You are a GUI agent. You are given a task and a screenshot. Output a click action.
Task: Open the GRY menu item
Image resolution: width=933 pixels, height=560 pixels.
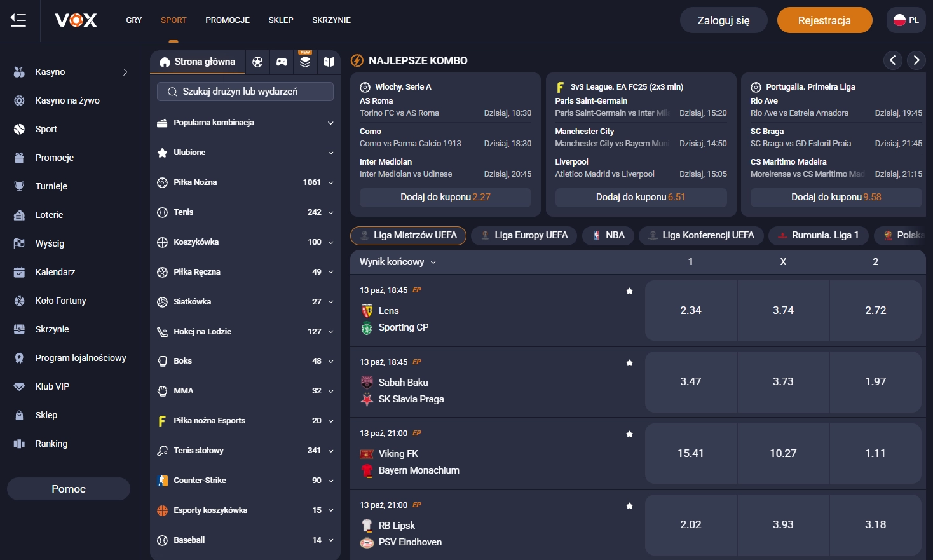click(134, 20)
